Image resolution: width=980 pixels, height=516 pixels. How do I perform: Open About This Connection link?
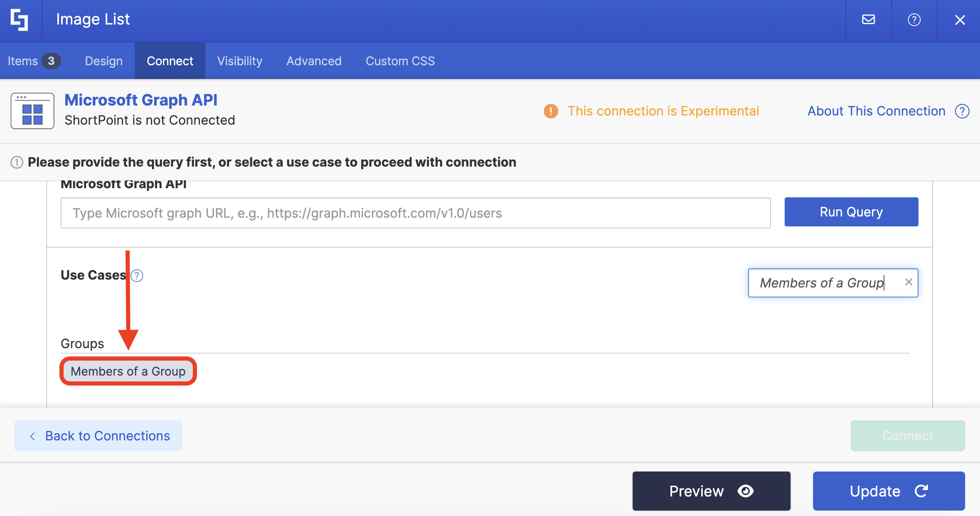click(x=876, y=111)
